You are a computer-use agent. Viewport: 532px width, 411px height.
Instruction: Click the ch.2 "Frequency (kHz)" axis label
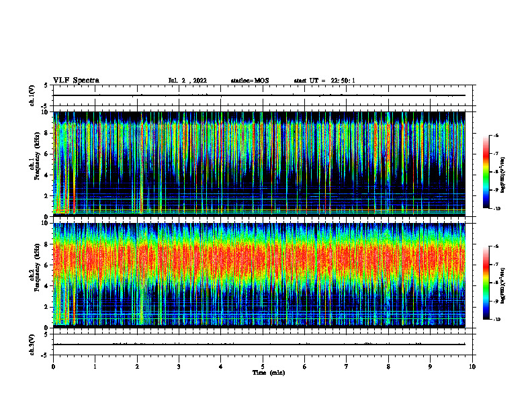pos(37,267)
